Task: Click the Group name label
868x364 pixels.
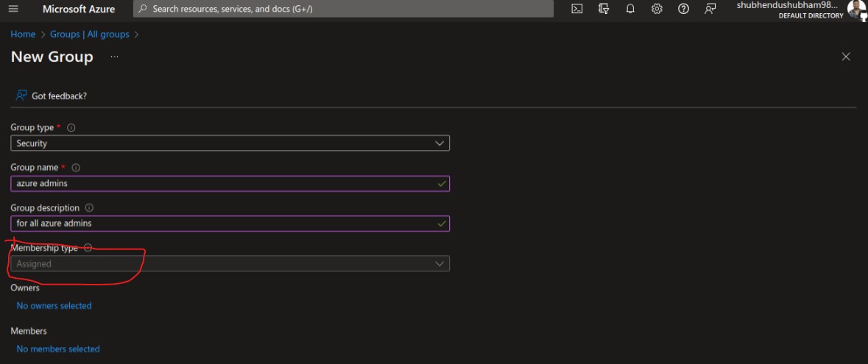Action: coord(35,167)
